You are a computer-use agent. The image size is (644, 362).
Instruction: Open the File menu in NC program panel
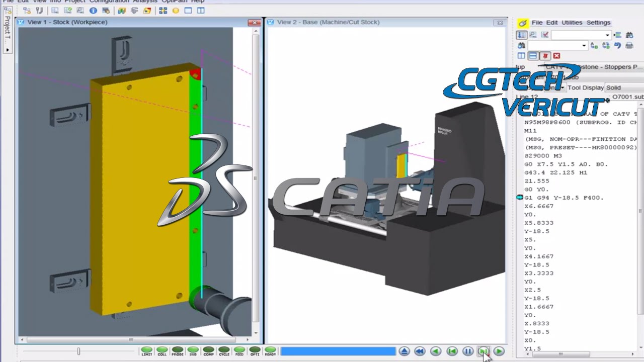537,23
